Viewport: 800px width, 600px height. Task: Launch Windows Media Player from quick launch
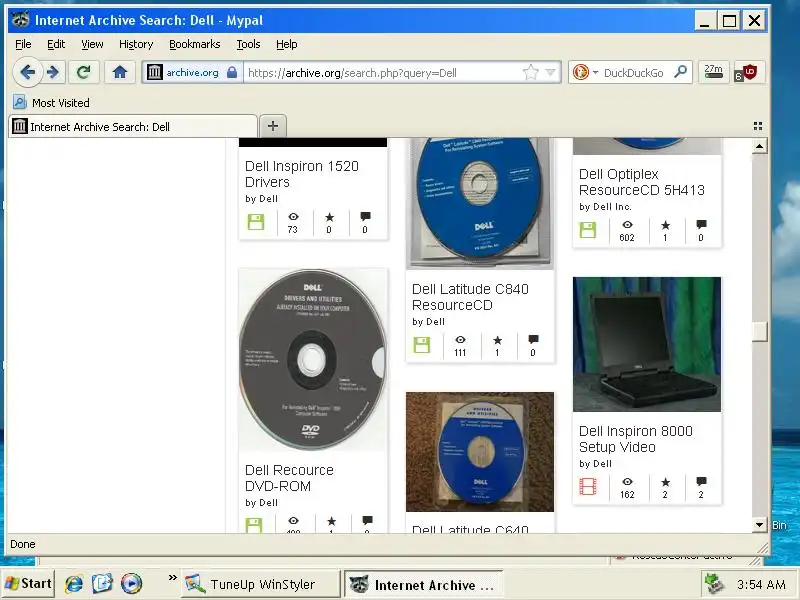point(131,583)
